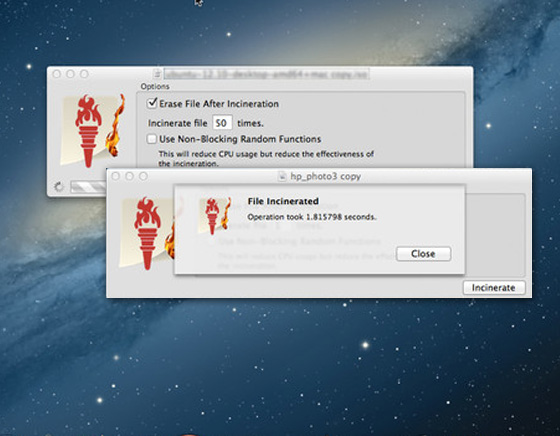Minimize the ubuntu iso incinerator window

pyautogui.click(x=70, y=74)
